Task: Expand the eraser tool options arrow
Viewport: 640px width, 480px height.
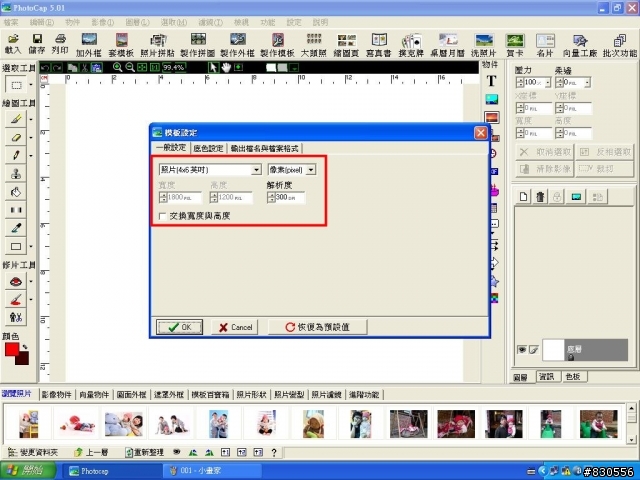Action: [31, 138]
